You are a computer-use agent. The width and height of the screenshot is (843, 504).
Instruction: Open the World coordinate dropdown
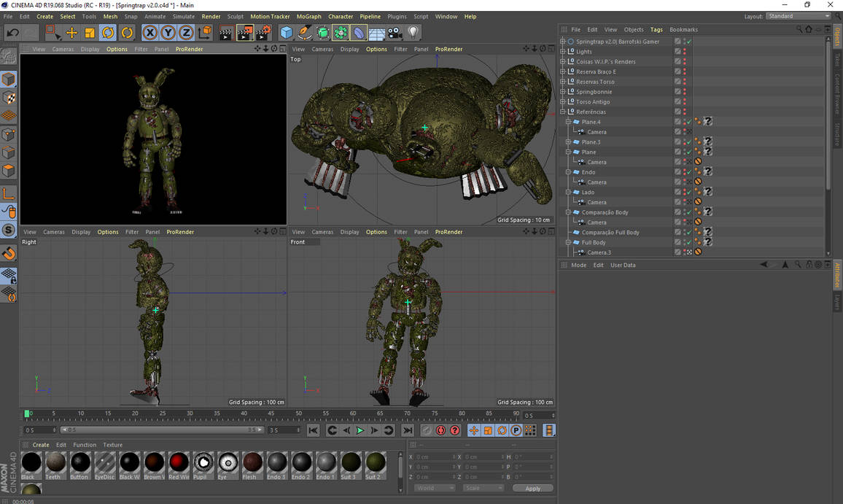click(435, 489)
